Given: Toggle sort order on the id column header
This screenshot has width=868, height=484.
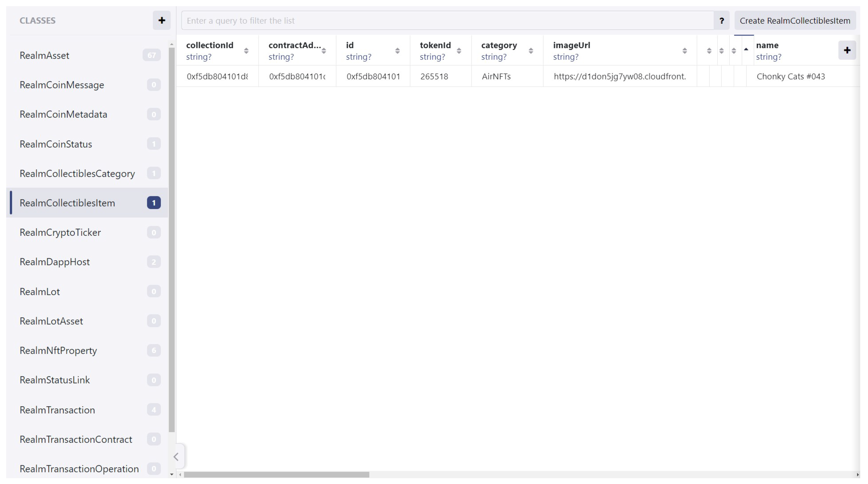Looking at the screenshot, I should [397, 51].
